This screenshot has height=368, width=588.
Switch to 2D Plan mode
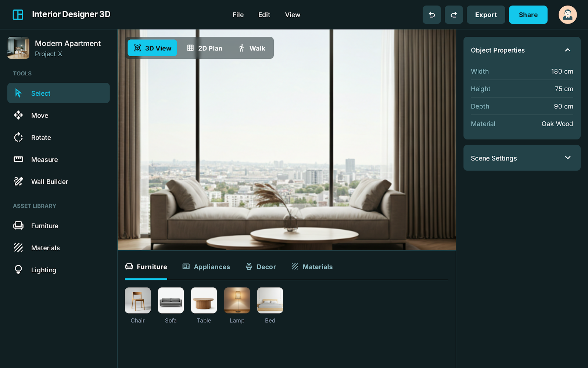point(205,48)
